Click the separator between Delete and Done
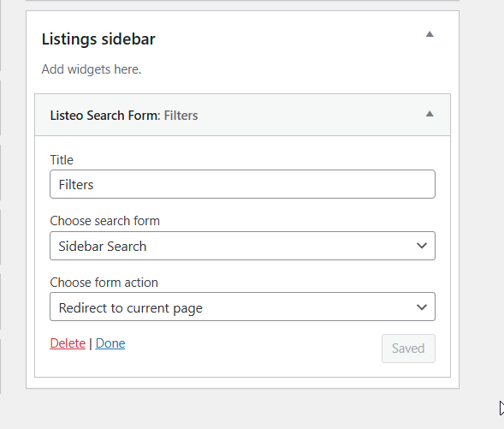 click(91, 343)
